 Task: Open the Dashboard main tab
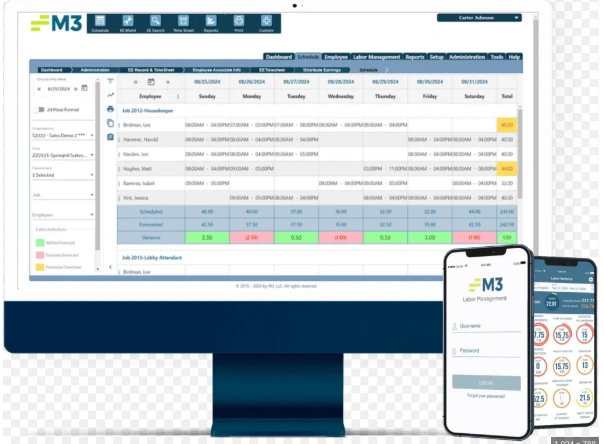tap(279, 57)
